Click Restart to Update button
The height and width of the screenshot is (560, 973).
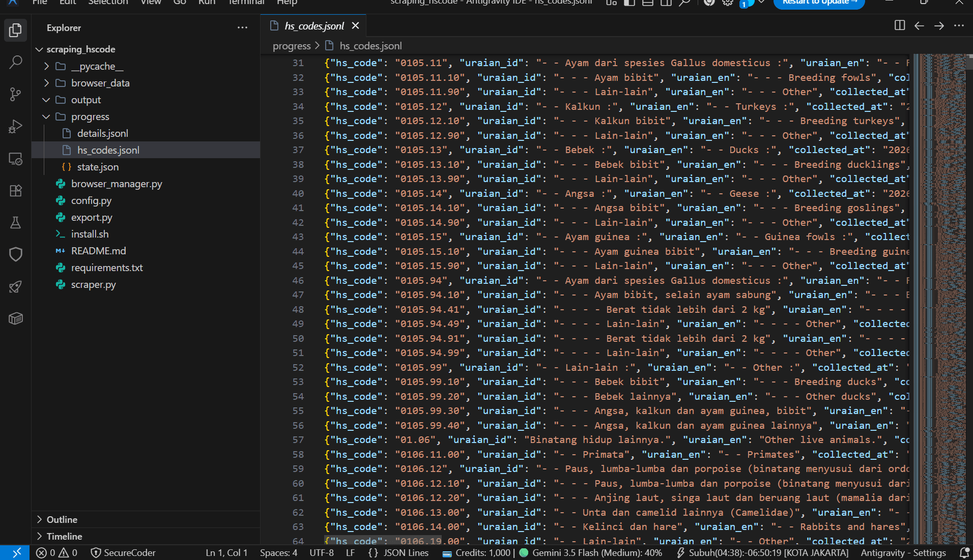(x=819, y=3)
